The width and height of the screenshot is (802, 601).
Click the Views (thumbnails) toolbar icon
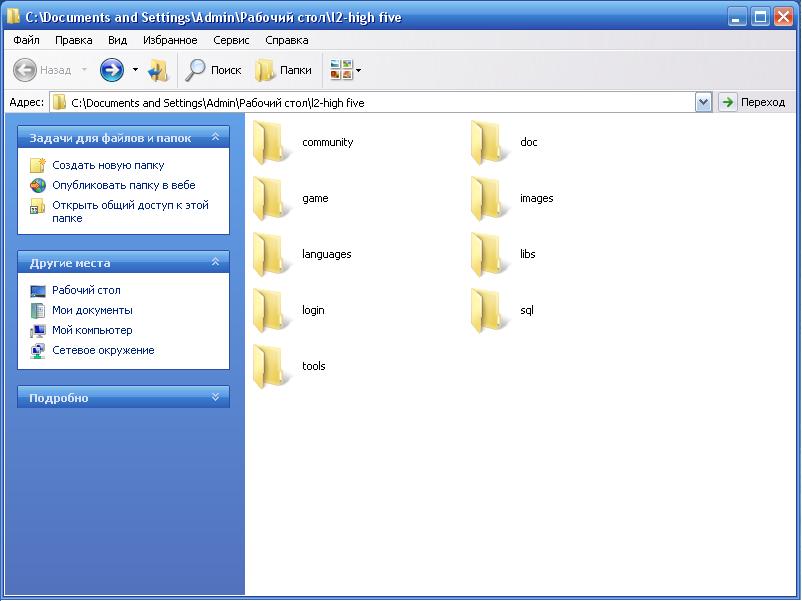pyautogui.click(x=341, y=70)
